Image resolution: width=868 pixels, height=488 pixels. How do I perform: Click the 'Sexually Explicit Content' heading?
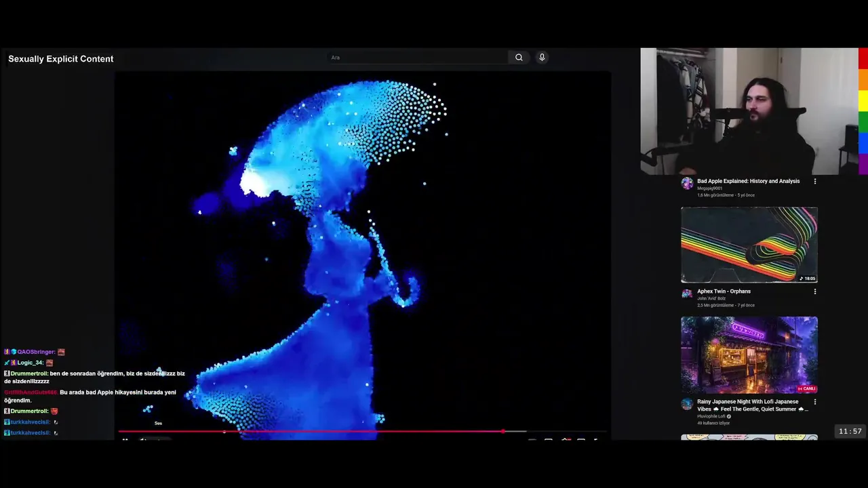[61, 59]
